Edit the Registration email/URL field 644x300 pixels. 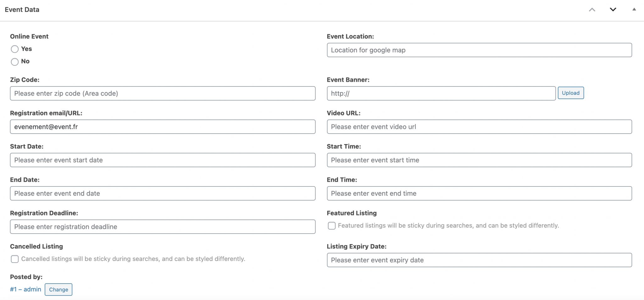point(163,127)
